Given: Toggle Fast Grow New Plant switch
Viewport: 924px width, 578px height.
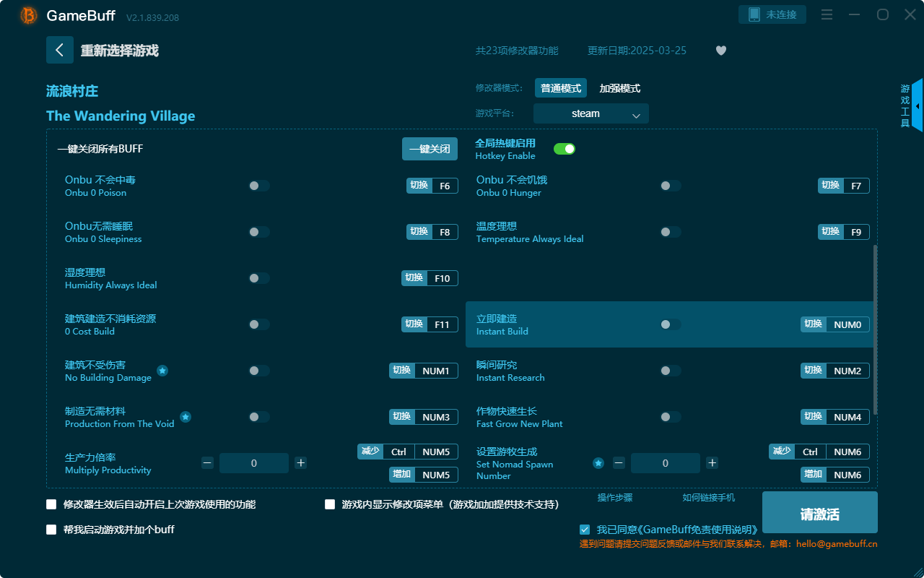Looking at the screenshot, I should pos(671,417).
